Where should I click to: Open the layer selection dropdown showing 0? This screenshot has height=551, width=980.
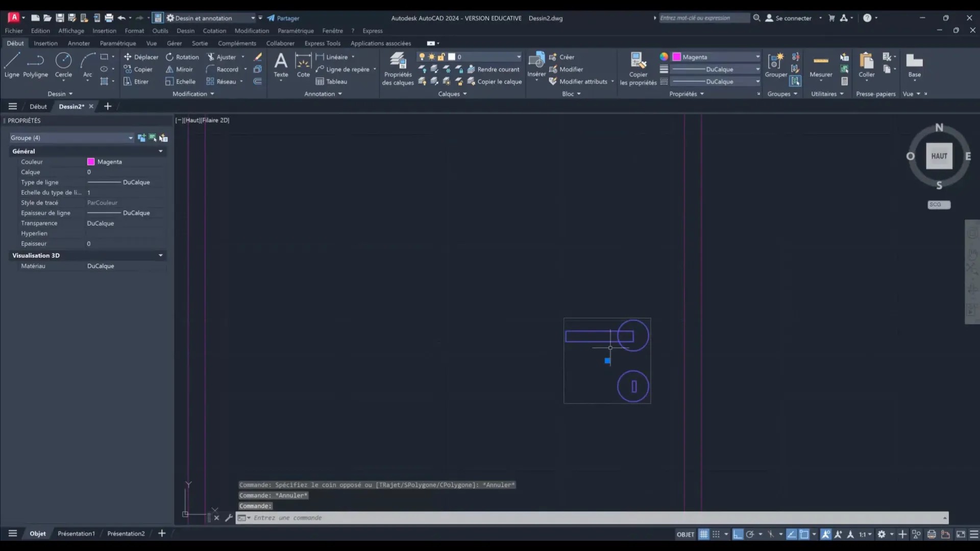485,56
